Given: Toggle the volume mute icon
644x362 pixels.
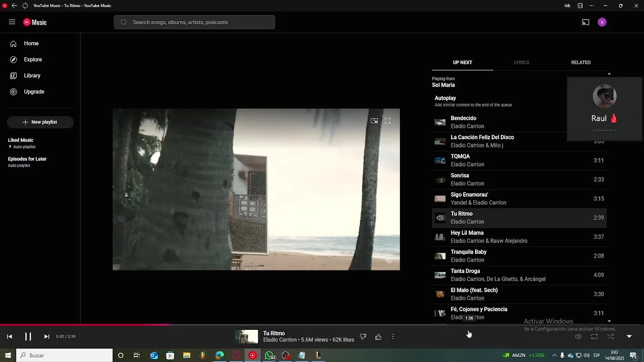Looking at the screenshot, I should pyautogui.click(x=578, y=337).
